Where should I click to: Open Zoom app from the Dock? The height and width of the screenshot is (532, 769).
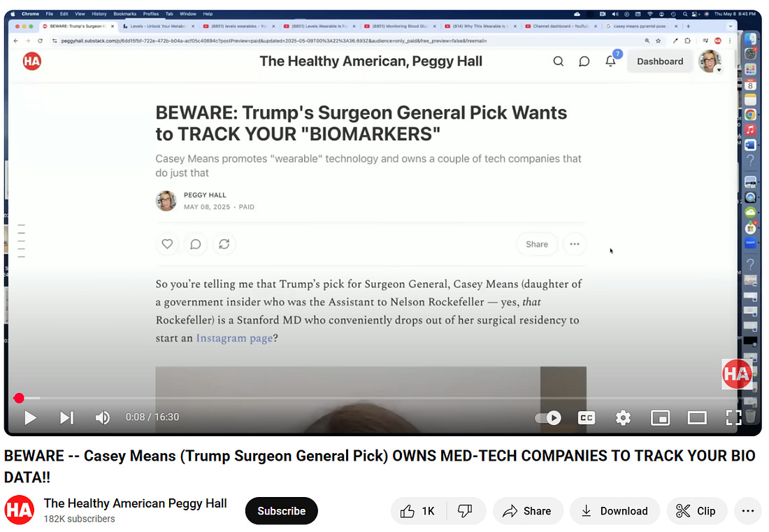pos(750,243)
